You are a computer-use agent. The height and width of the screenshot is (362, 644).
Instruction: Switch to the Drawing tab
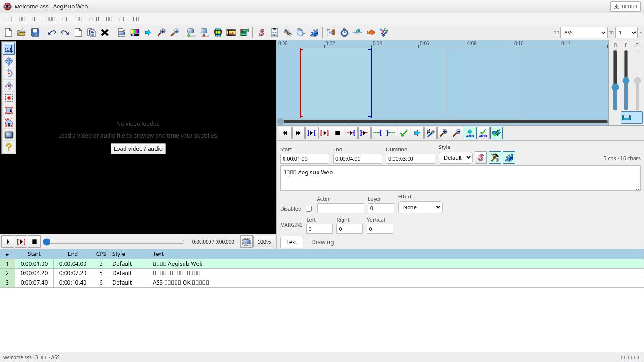(322, 242)
